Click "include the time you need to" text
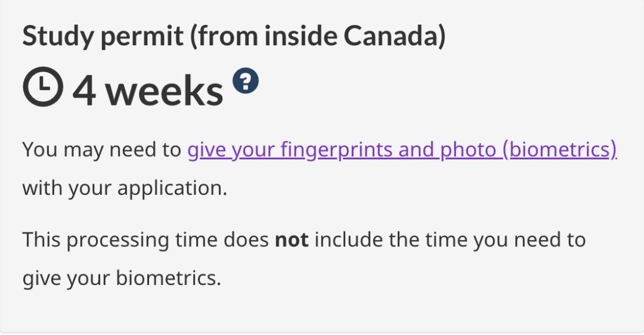 coord(450,240)
